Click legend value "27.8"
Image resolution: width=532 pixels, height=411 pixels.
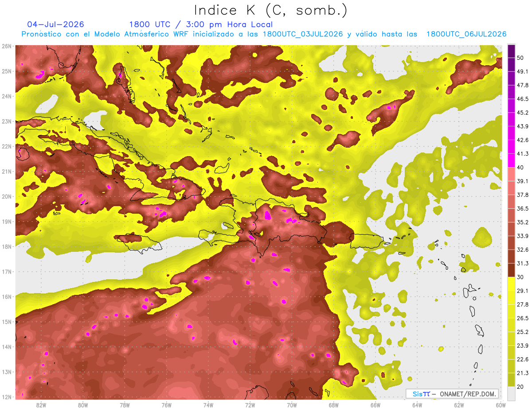pos(523,305)
